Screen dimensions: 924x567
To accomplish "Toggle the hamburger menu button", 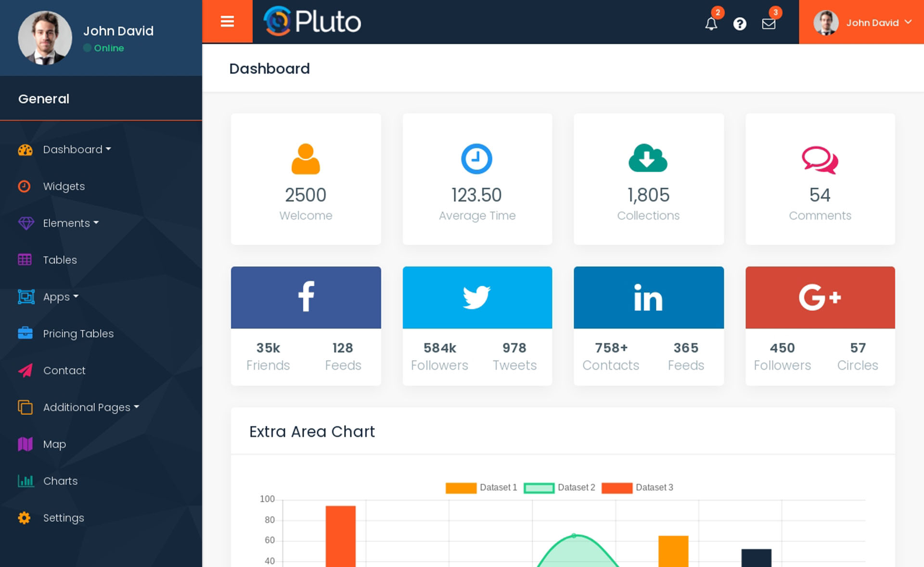I will pyautogui.click(x=227, y=21).
